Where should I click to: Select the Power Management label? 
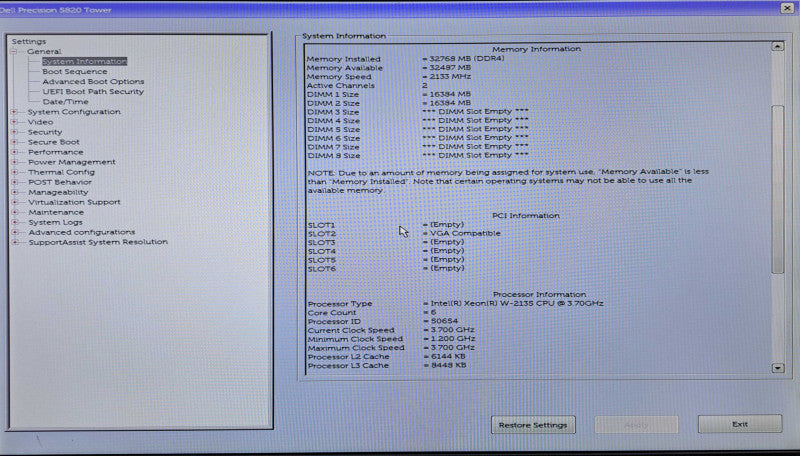(71, 162)
